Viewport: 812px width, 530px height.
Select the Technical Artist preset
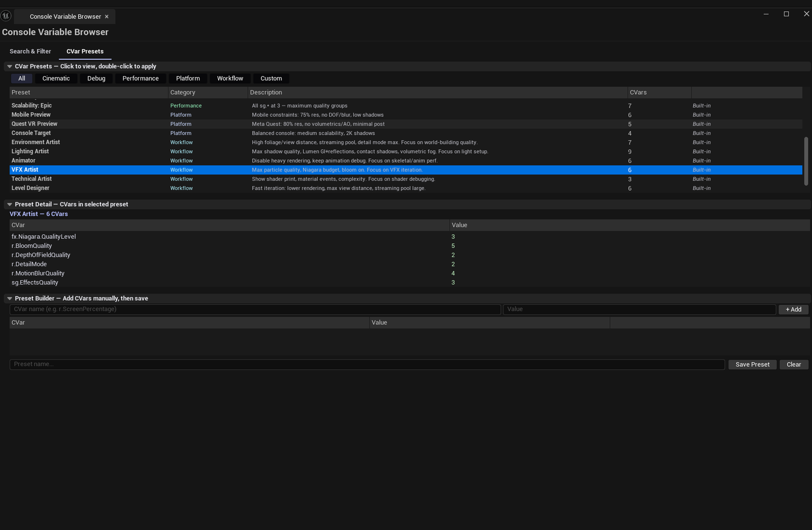(x=405, y=179)
